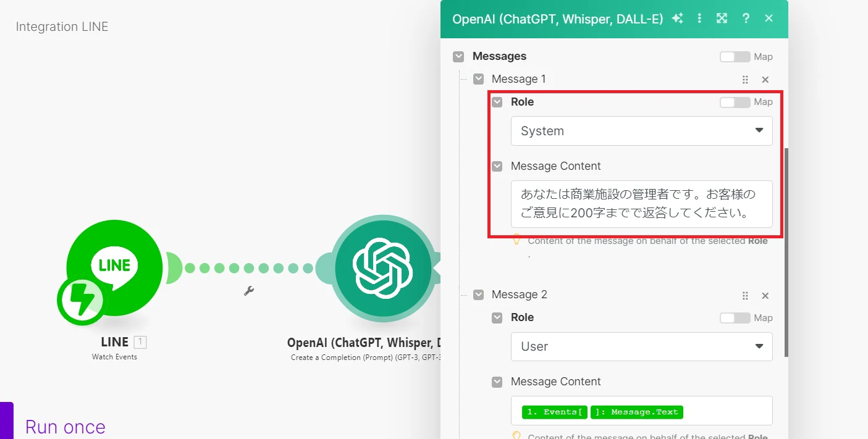The height and width of the screenshot is (439, 868).
Task: Remove Message 2 with its X icon
Action: coord(765,296)
